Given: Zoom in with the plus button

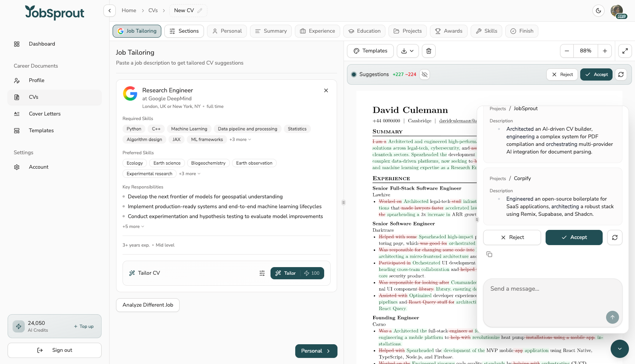Looking at the screenshot, I should click(x=605, y=51).
